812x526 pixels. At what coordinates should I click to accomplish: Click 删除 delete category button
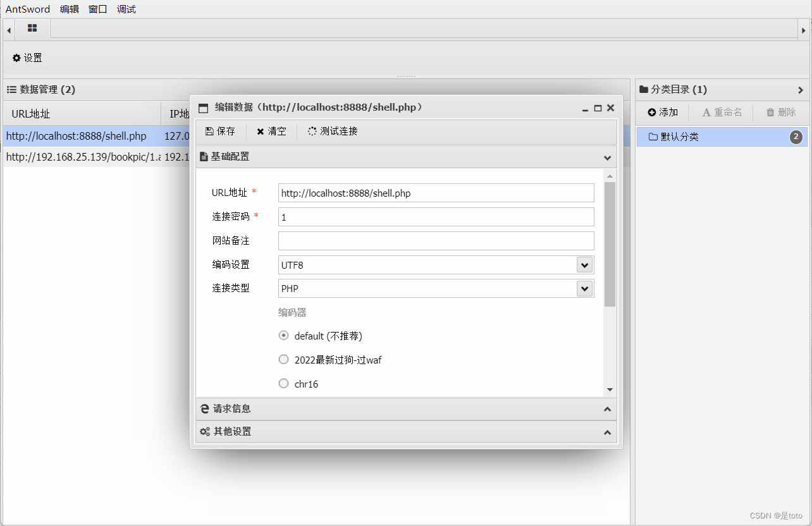coord(781,113)
